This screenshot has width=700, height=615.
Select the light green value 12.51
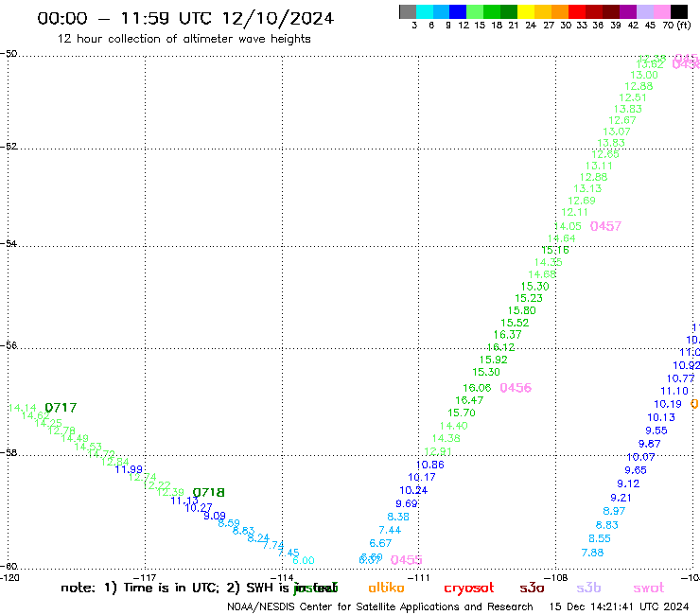633,97
